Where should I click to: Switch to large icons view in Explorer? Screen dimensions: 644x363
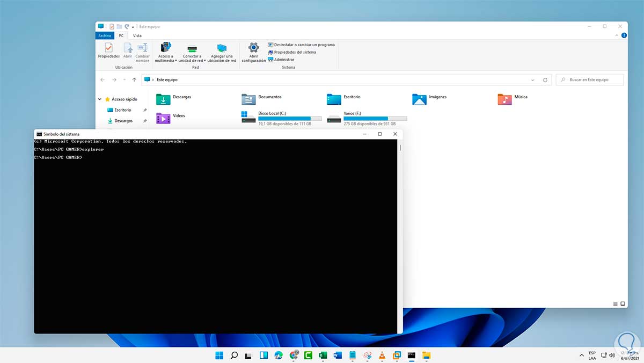tap(623, 303)
